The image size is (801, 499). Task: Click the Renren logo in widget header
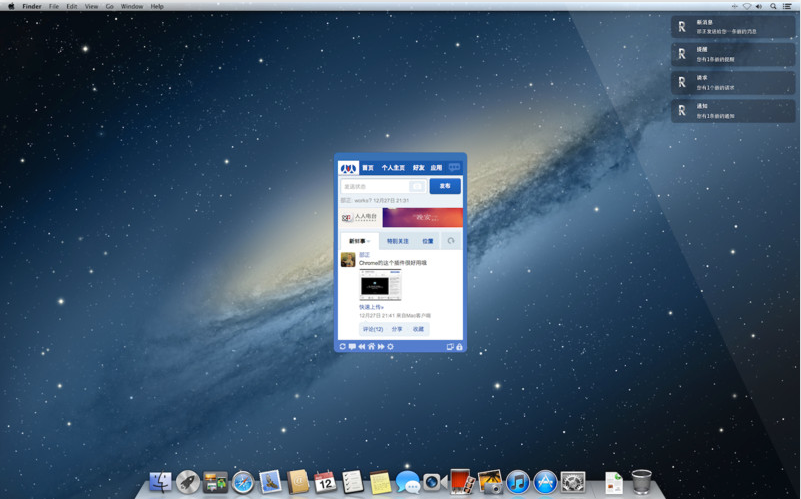coord(348,168)
